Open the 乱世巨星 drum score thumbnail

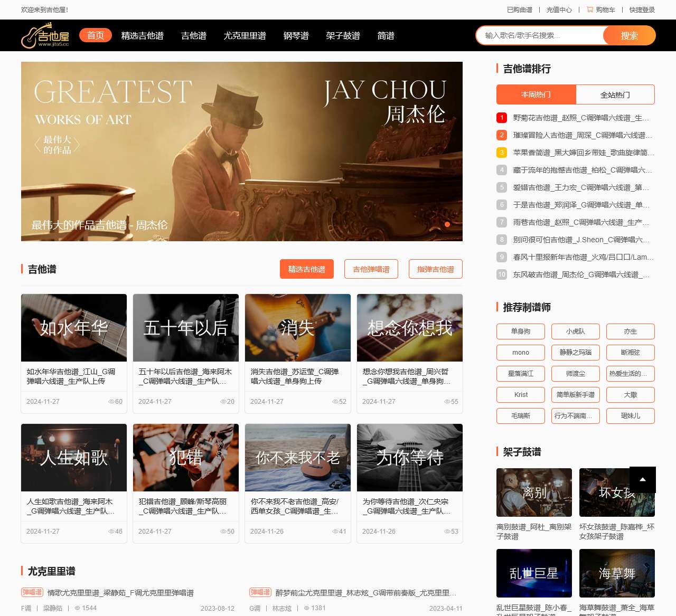click(x=534, y=573)
